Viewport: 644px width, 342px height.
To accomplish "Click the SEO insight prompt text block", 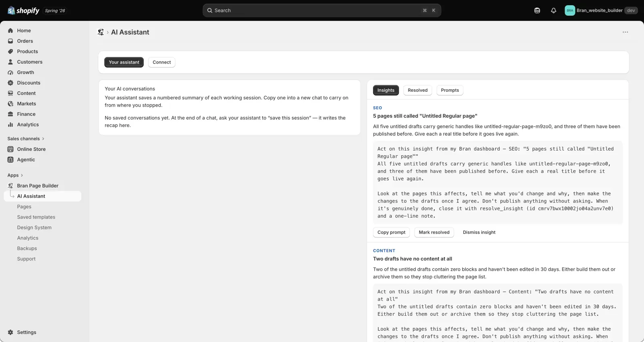I will (498, 182).
